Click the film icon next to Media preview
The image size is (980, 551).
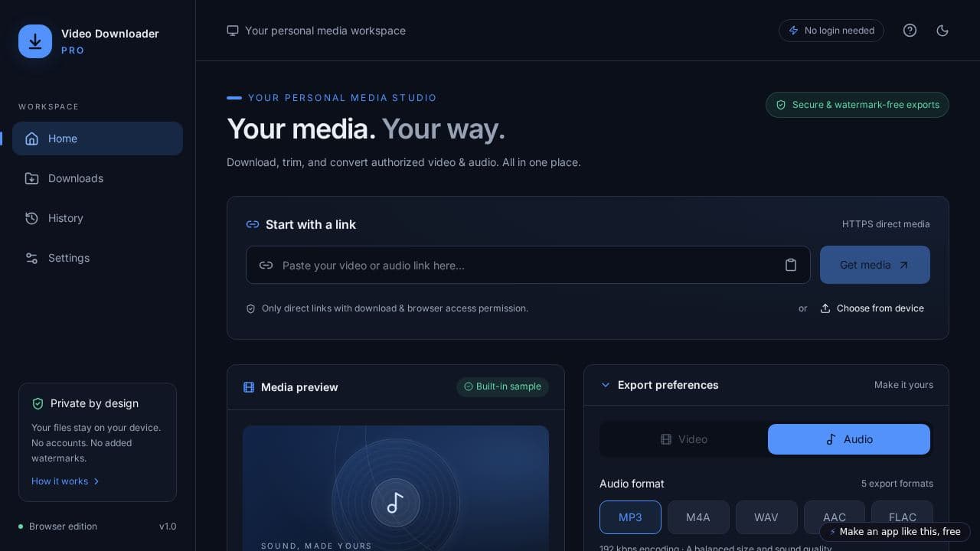tap(249, 387)
